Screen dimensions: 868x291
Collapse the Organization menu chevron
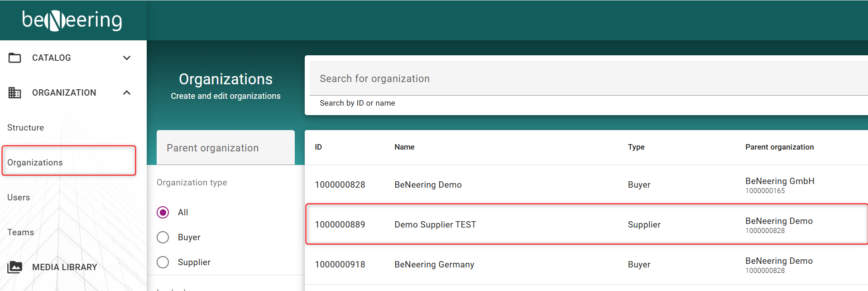click(127, 93)
